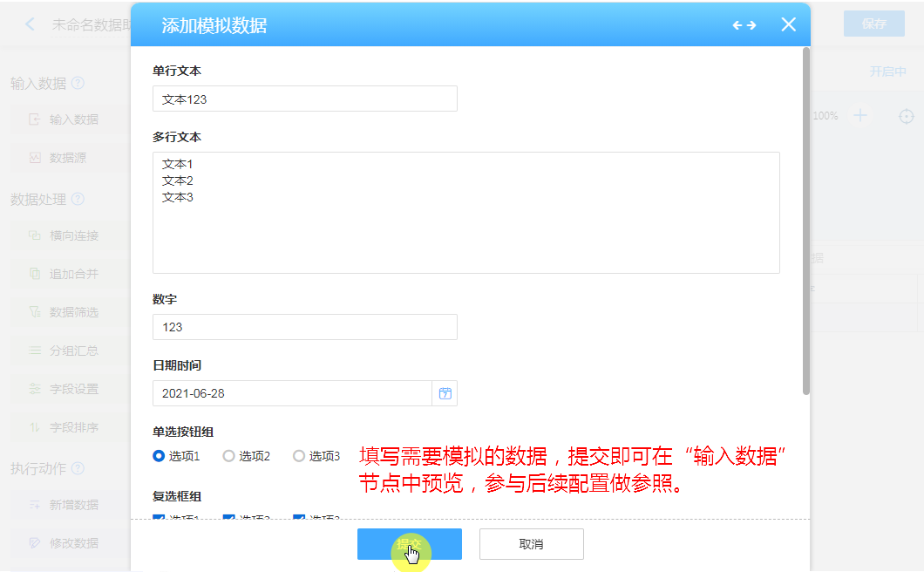Screen dimensions: 924x572
Task: Open the calendar picker for 日期时间
Action: click(445, 393)
